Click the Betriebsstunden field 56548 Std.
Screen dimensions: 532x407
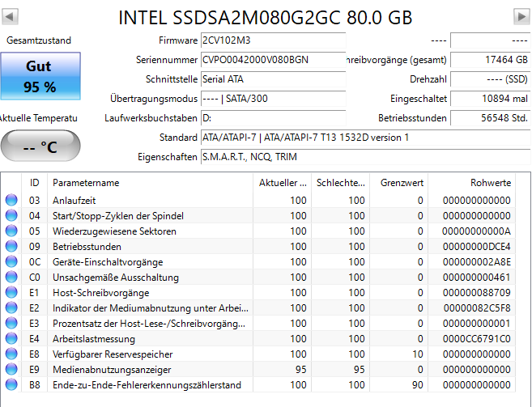[x=490, y=118]
